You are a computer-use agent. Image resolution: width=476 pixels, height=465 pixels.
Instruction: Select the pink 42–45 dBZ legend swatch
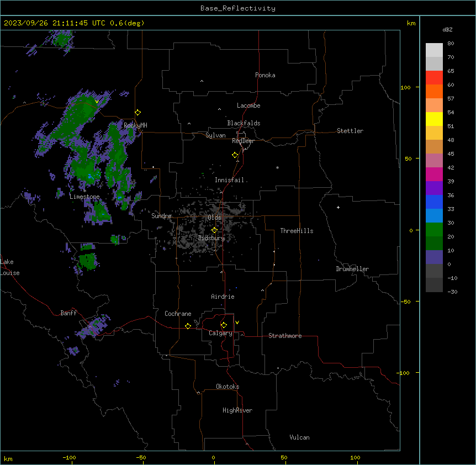click(434, 161)
